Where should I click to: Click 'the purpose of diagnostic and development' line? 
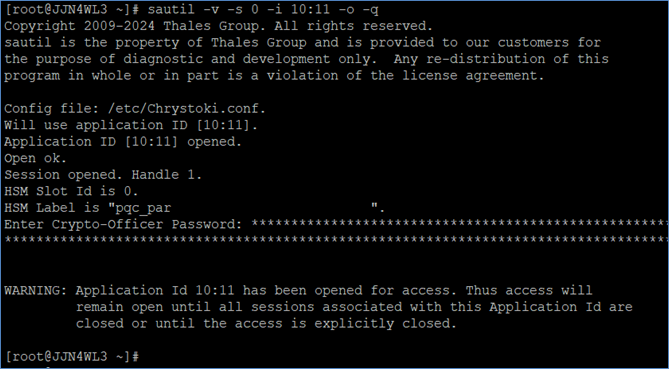306,59
